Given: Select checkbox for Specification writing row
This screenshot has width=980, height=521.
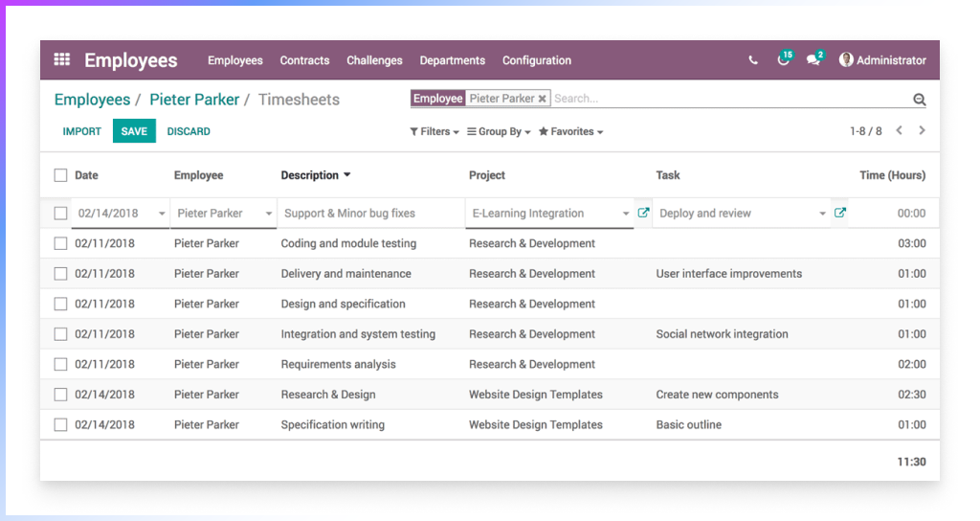Looking at the screenshot, I should click(x=61, y=424).
